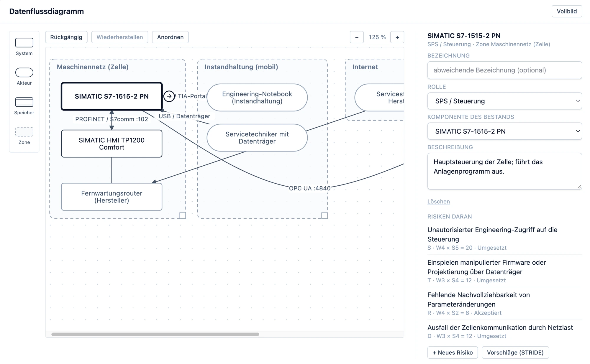The height and width of the screenshot is (364, 590).
Task: Select the Engineering-Notebook (Instandhaltung) actor
Action: click(257, 98)
